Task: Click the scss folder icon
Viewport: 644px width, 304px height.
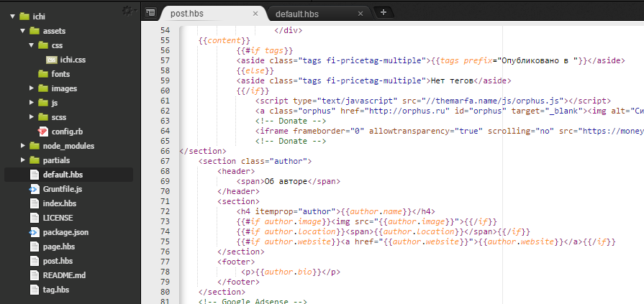Action: (44, 117)
